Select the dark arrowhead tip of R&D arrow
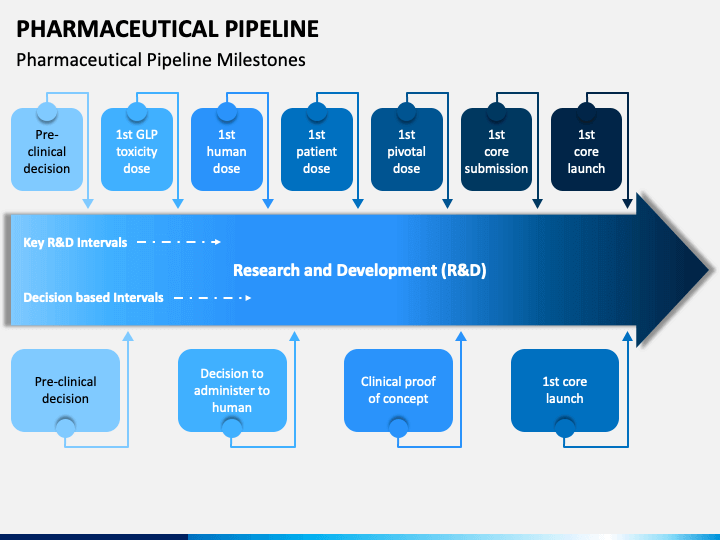The width and height of the screenshot is (720, 540). [670, 270]
